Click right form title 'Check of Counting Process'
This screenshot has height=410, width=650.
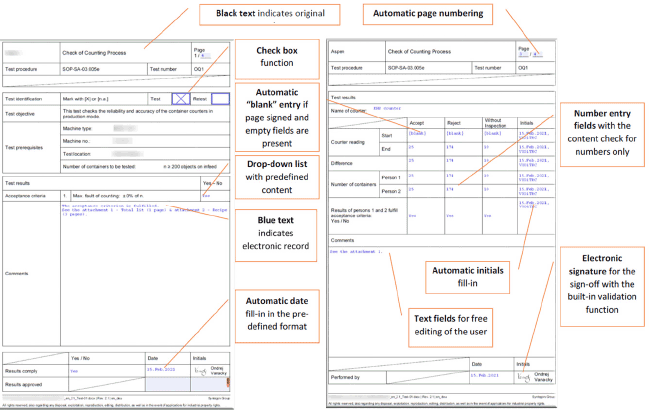click(419, 51)
